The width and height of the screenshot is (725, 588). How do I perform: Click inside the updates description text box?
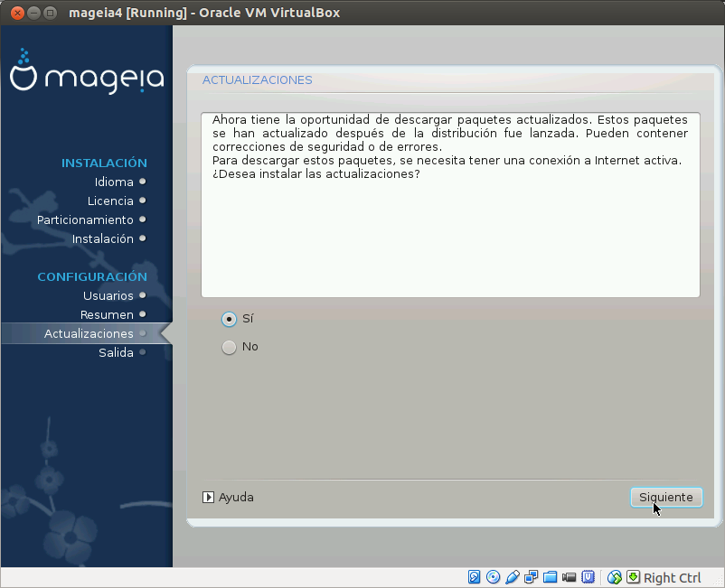point(450,203)
